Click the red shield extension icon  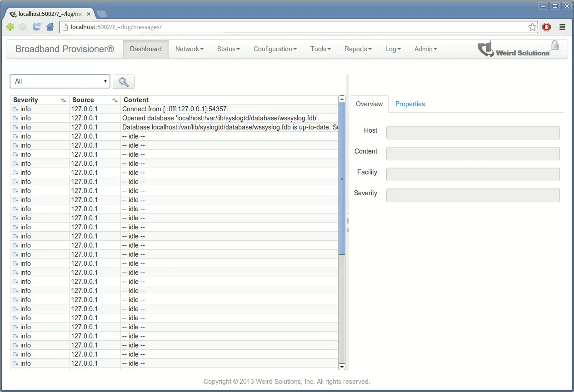[546, 27]
